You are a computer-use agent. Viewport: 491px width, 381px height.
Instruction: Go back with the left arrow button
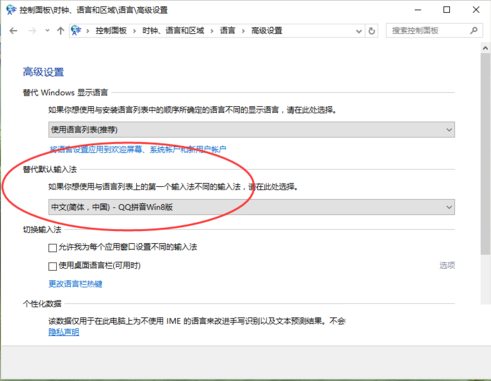pos(13,31)
